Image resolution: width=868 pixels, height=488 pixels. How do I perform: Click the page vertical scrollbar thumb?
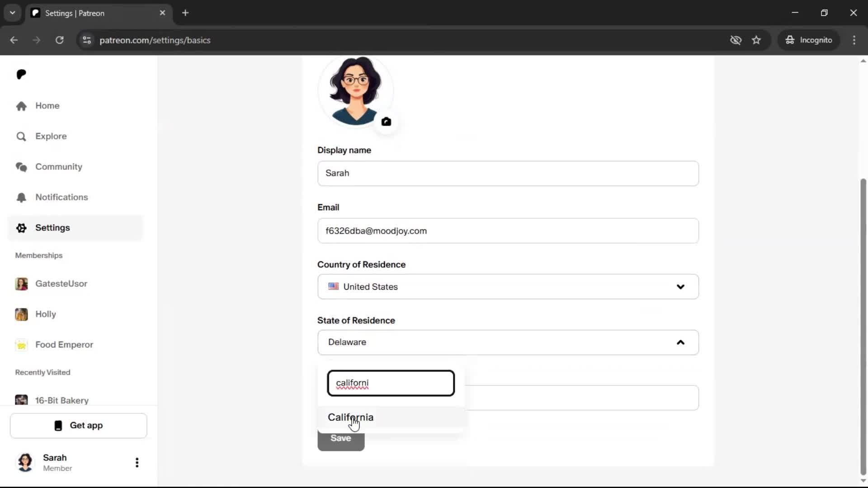863,327
